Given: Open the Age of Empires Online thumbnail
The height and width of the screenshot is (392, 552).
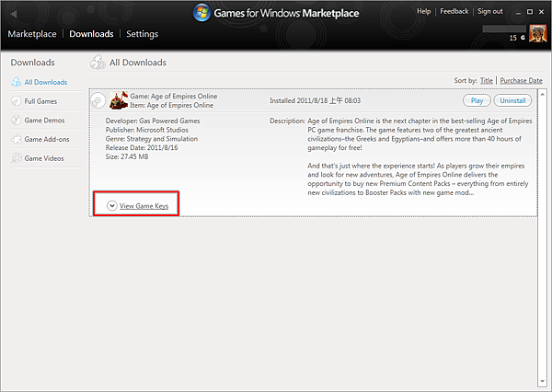Looking at the screenshot, I should (x=119, y=100).
